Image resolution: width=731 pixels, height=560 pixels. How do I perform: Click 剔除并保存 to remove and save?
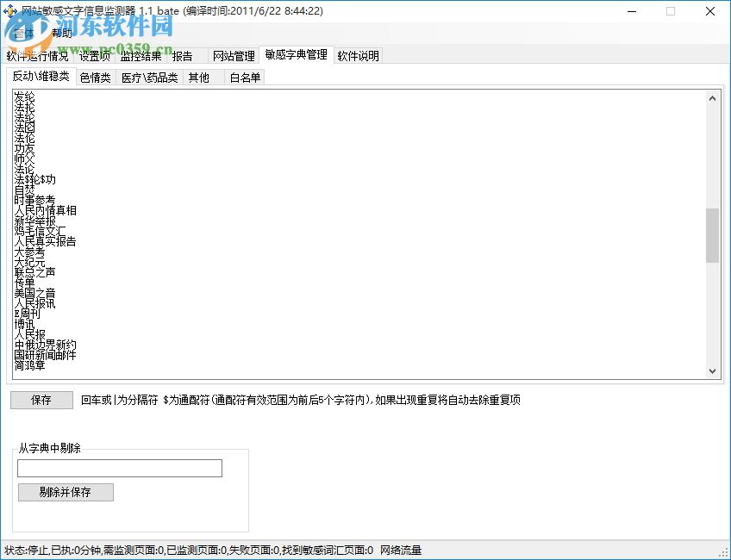coord(66,492)
